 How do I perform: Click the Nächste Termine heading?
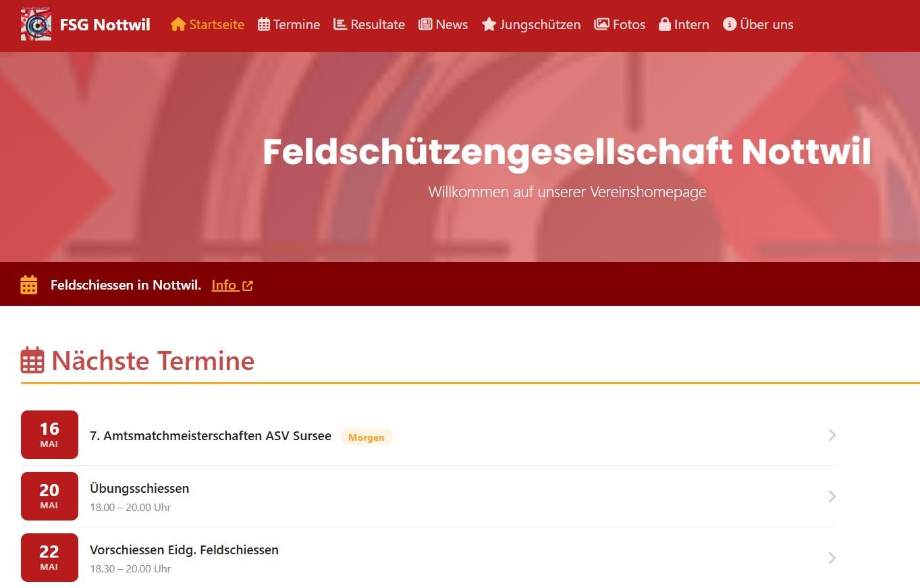coord(153,361)
